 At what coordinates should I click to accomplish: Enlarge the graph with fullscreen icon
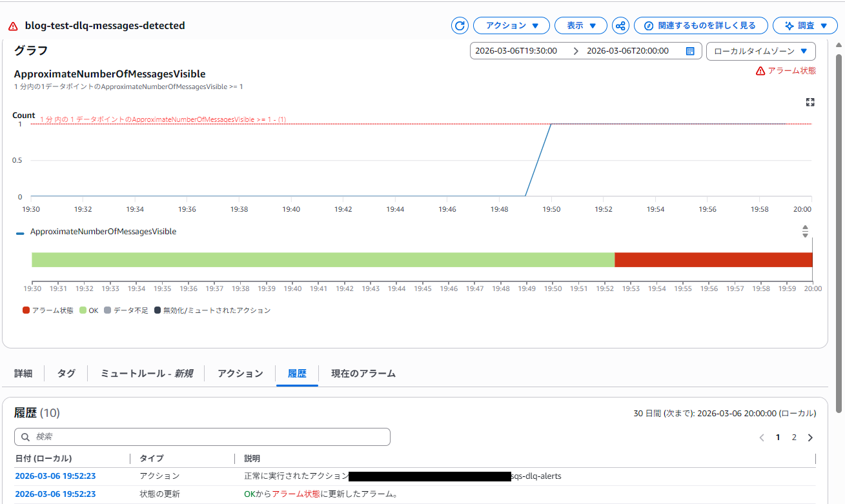tap(810, 102)
